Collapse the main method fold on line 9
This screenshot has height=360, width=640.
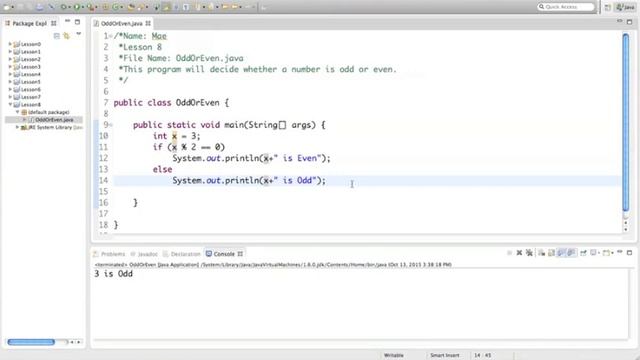[111, 125]
